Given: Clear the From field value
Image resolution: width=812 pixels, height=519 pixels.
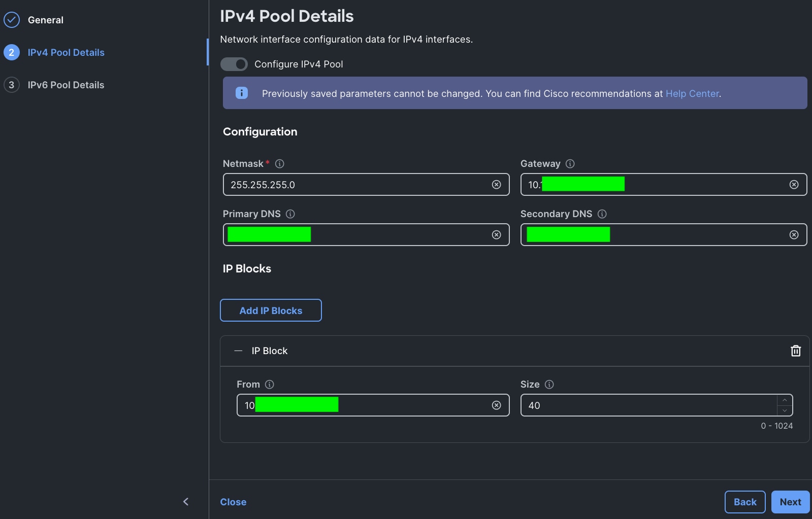Looking at the screenshot, I should 497,405.
